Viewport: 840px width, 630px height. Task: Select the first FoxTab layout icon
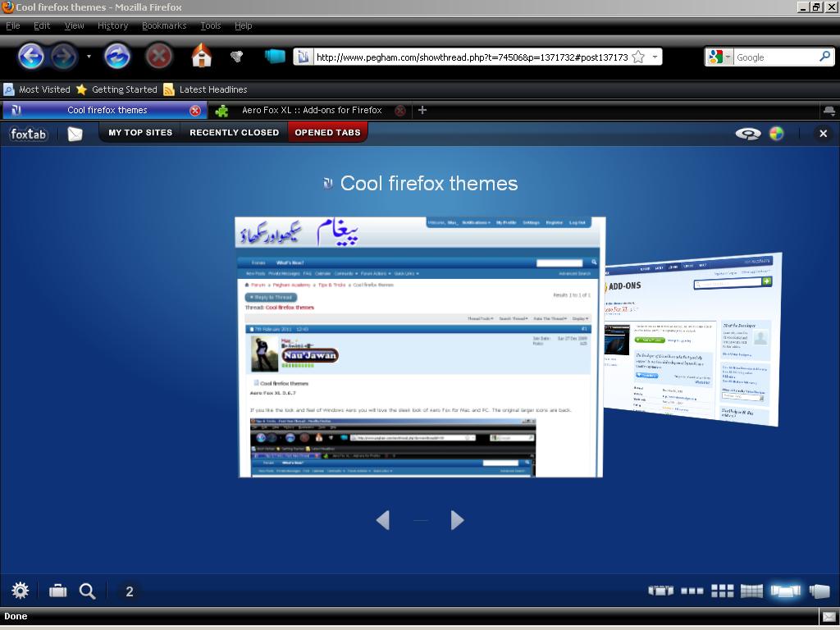pyautogui.click(x=661, y=591)
